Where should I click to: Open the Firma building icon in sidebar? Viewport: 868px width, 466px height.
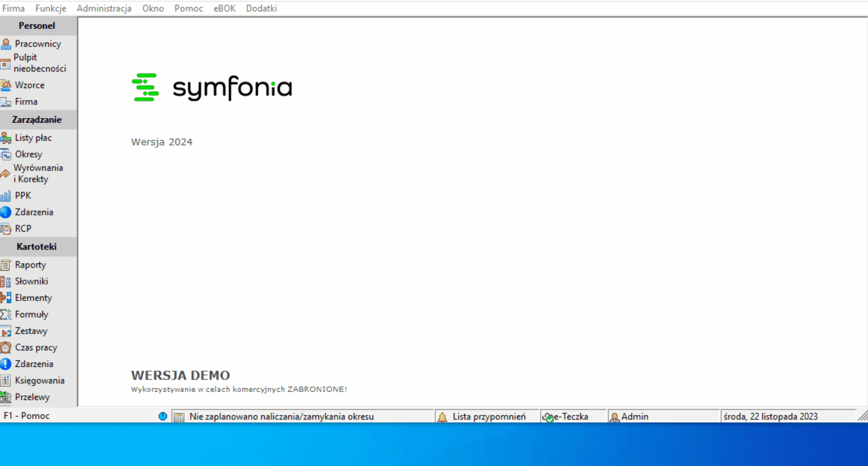click(6, 102)
